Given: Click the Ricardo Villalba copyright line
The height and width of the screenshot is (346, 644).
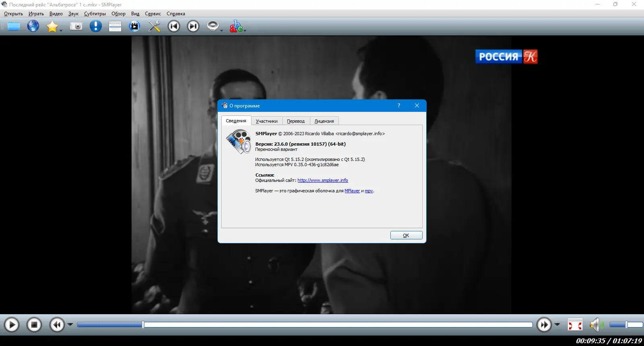Looking at the screenshot, I should point(320,134).
